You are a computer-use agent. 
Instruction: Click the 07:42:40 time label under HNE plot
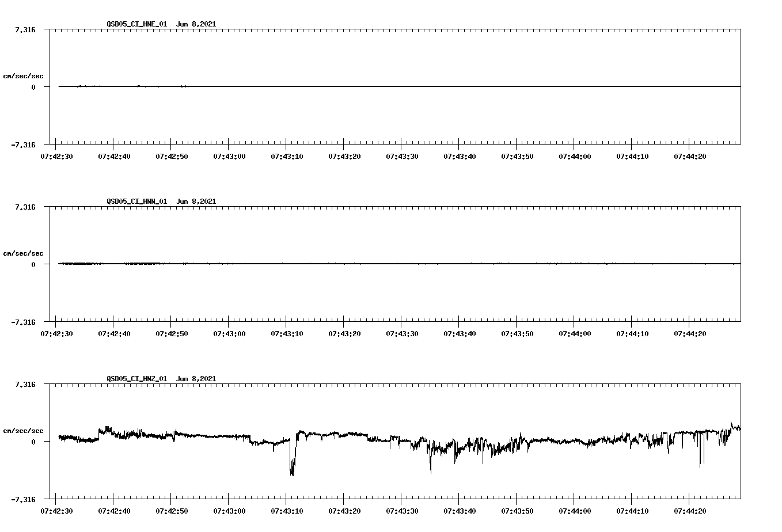point(114,156)
